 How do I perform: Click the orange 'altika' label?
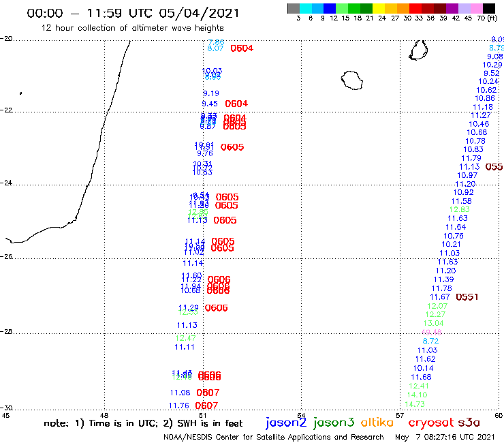click(x=377, y=422)
